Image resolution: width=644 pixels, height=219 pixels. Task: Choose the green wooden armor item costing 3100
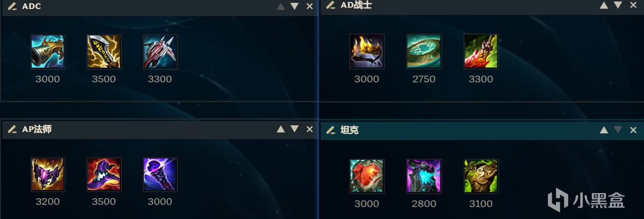click(x=481, y=176)
